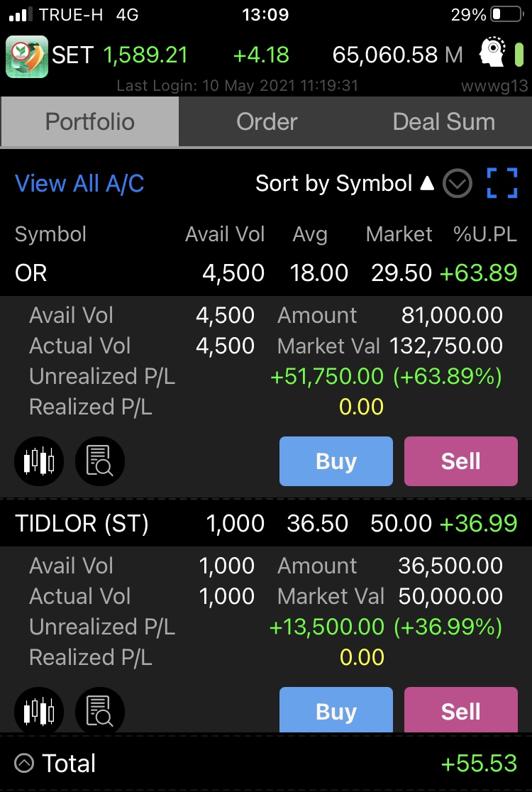Click the View All A/C link
This screenshot has height=792, width=532.
pos(79,183)
